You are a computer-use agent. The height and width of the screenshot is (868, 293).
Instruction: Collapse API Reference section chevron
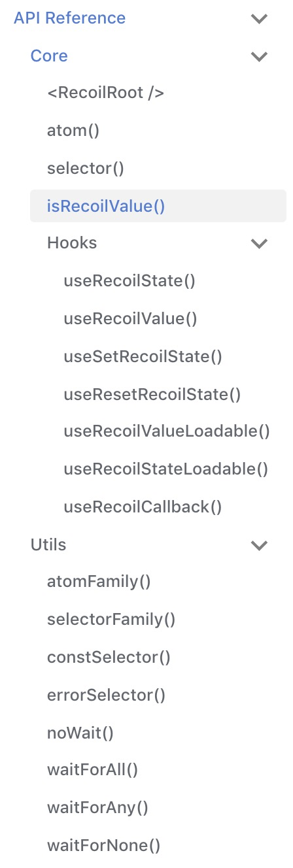tap(260, 19)
